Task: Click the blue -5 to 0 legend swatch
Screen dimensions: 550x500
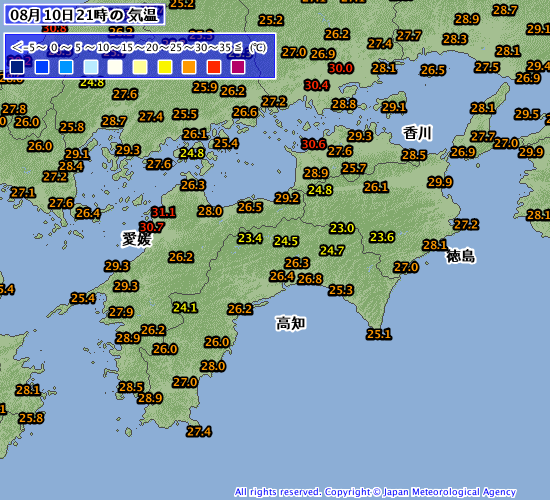Action: (x=42, y=67)
